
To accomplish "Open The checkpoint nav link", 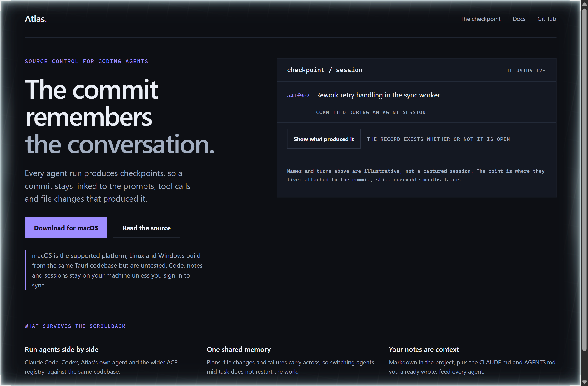I will pyautogui.click(x=480, y=19).
